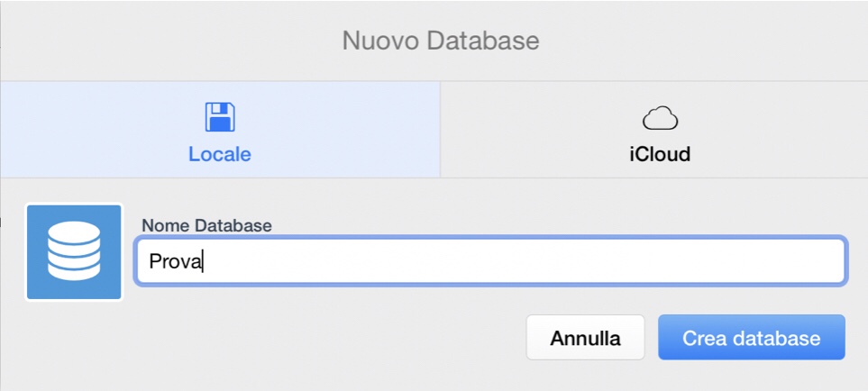This screenshot has height=391, width=868.
Task: Click the Nuovo Database dialog title
Action: click(x=441, y=41)
